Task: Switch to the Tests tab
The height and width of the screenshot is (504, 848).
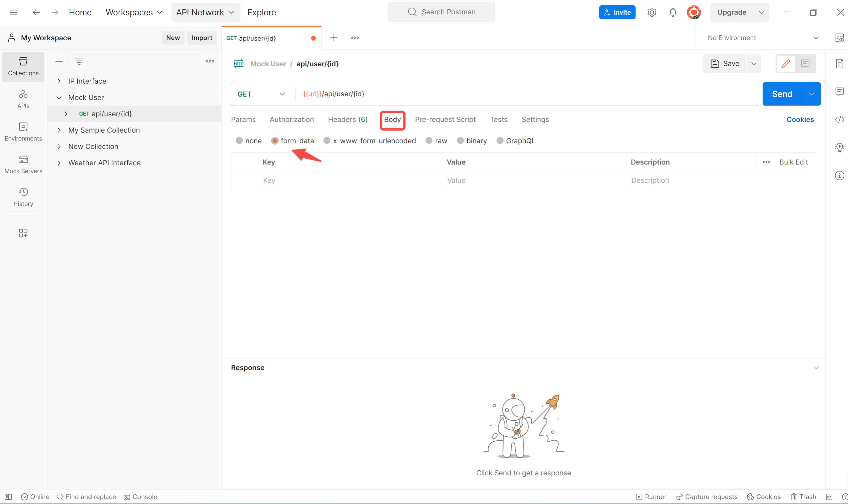Action: (499, 119)
